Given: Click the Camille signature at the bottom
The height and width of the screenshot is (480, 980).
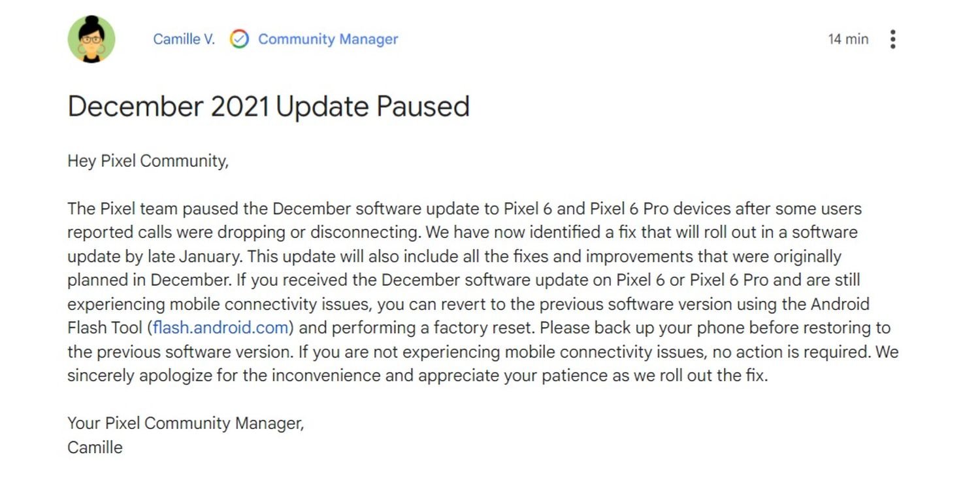Looking at the screenshot, I should coord(95,447).
